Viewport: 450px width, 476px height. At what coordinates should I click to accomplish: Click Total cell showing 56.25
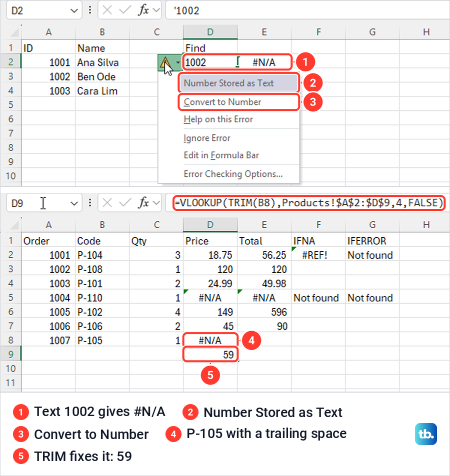[264, 255]
